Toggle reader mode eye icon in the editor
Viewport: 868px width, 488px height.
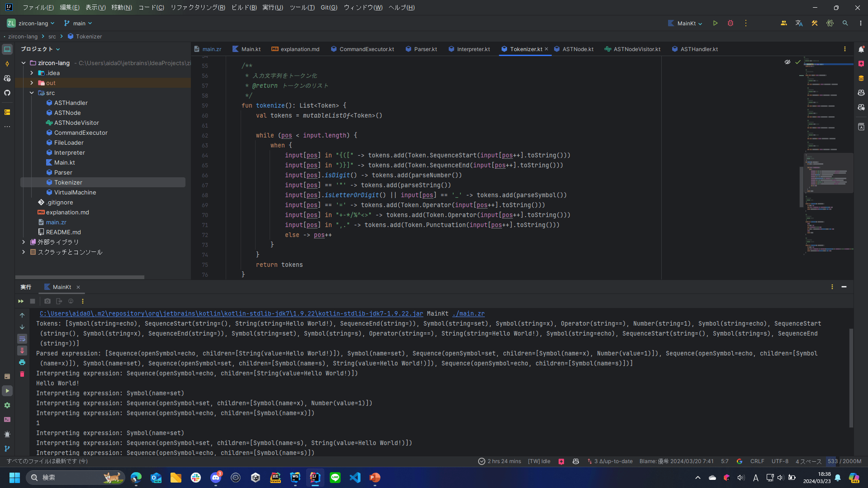point(787,62)
